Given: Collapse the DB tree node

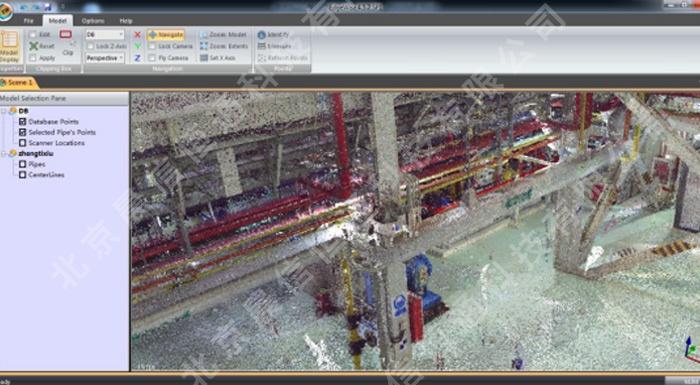Looking at the screenshot, I should tap(4, 111).
